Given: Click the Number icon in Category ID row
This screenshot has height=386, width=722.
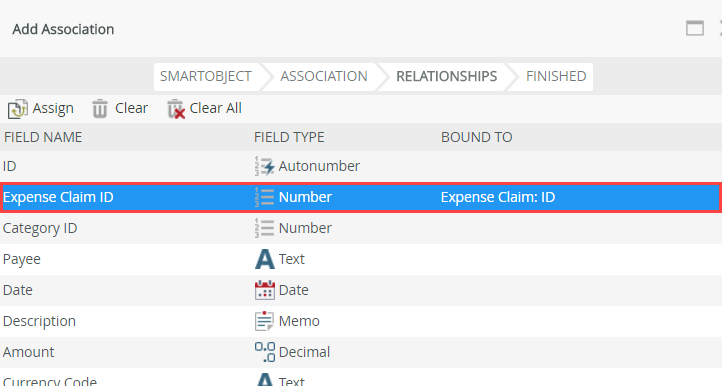Looking at the screenshot, I should (264, 228).
